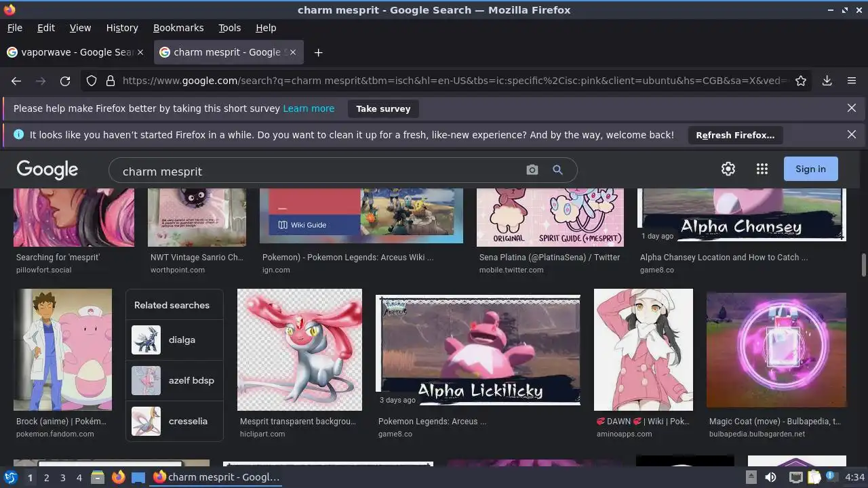
Task: Open the Alpha Chansey image result
Action: coord(742,216)
